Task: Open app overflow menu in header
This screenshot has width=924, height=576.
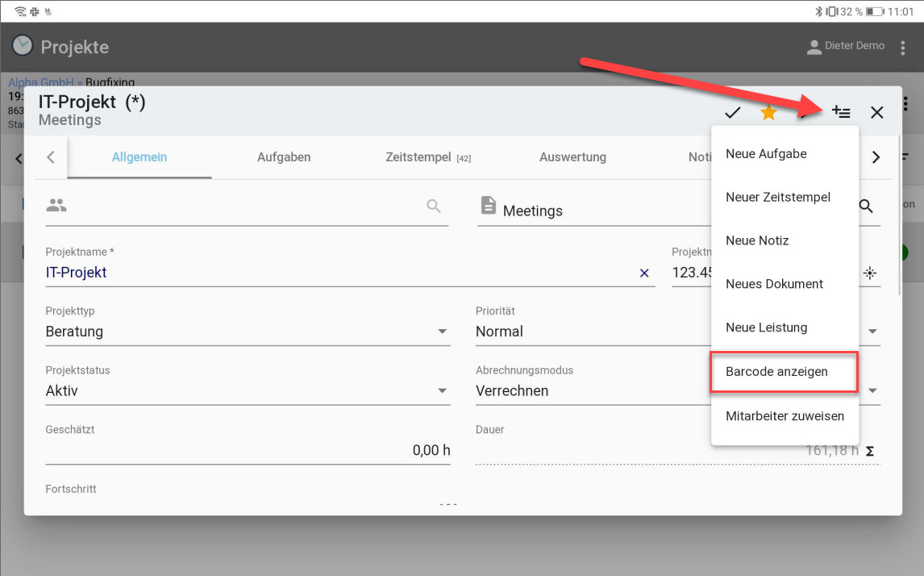Action: pyautogui.click(x=903, y=48)
